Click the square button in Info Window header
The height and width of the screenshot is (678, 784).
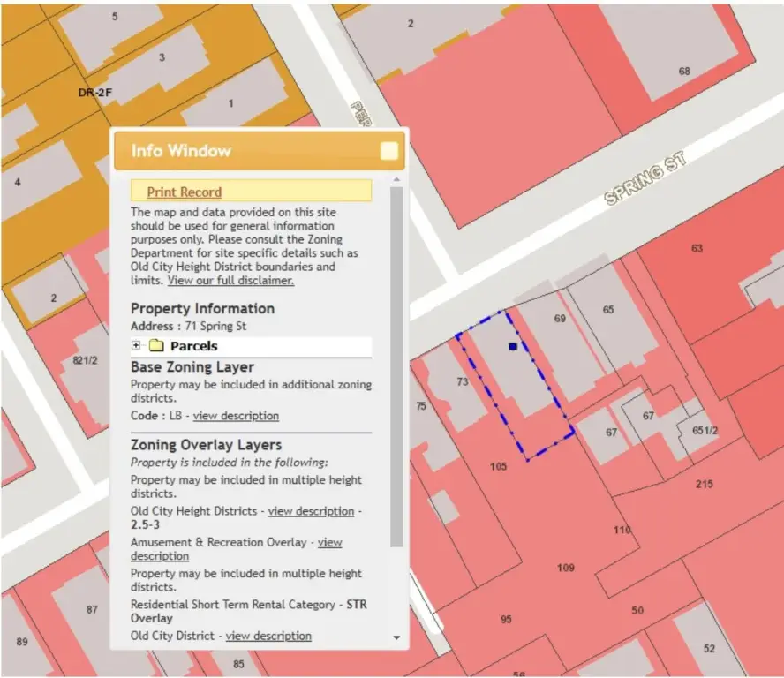tap(388, 151)
